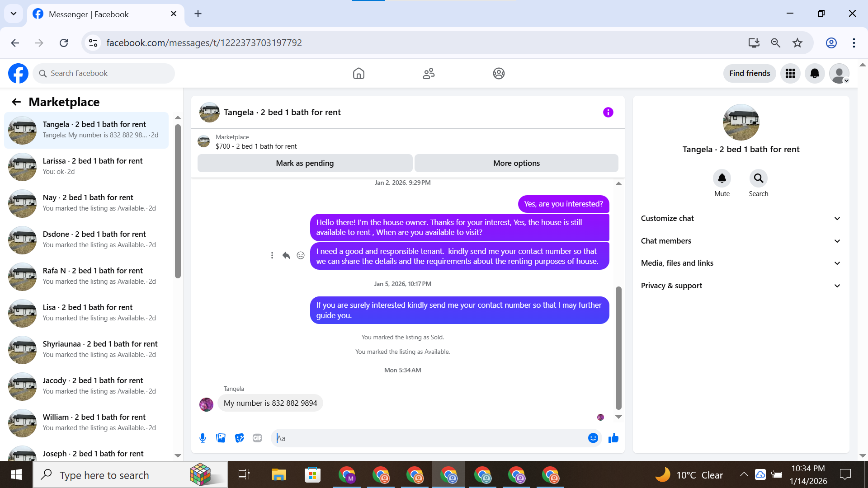This screenshot has height=488, width=868.
Task: React to the message with the smiley icon
Action: tap(301, 255)
